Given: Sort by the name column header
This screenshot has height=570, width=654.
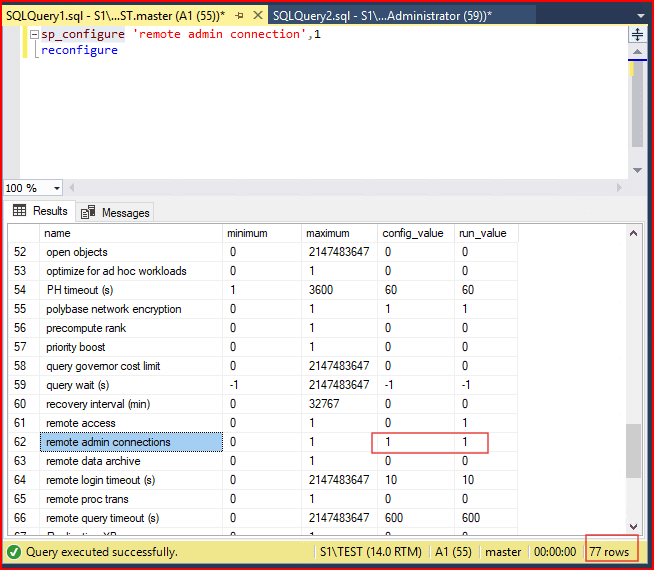Looking at the screenshot, I should [x=130, y=233].
